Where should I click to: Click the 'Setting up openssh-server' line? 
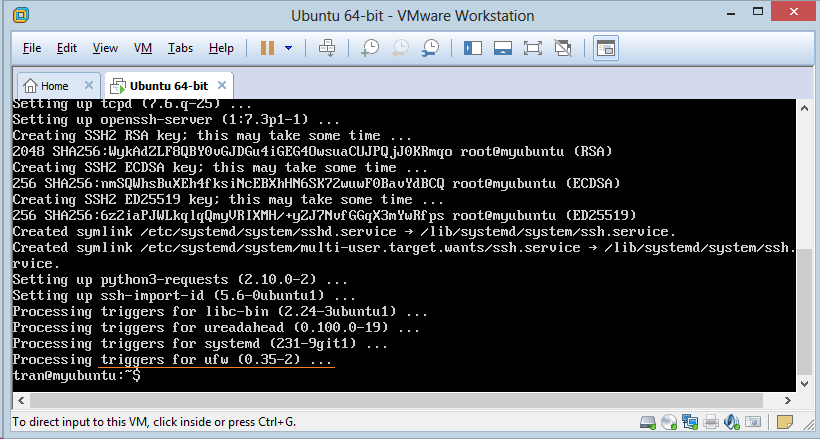pos(176,119)
